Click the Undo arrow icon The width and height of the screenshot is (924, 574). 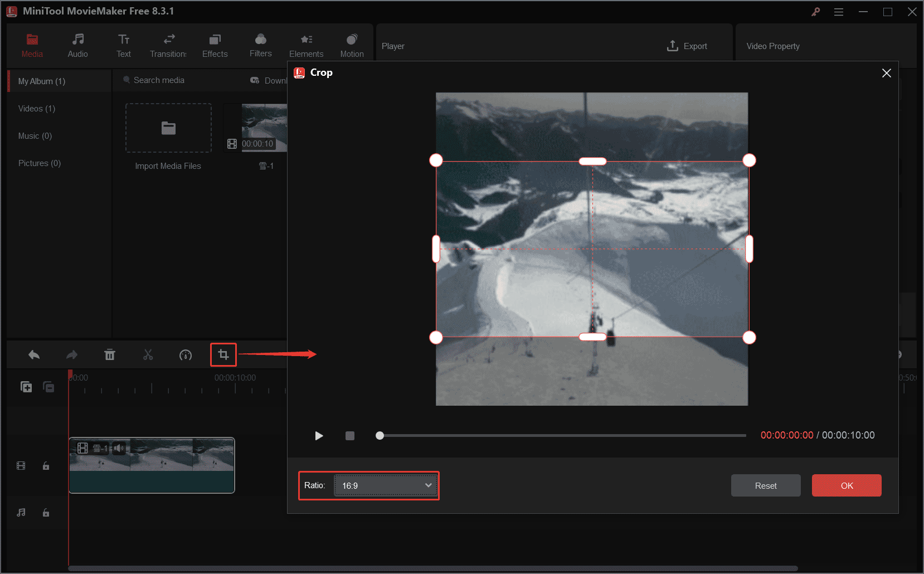(x=34, y=355)
